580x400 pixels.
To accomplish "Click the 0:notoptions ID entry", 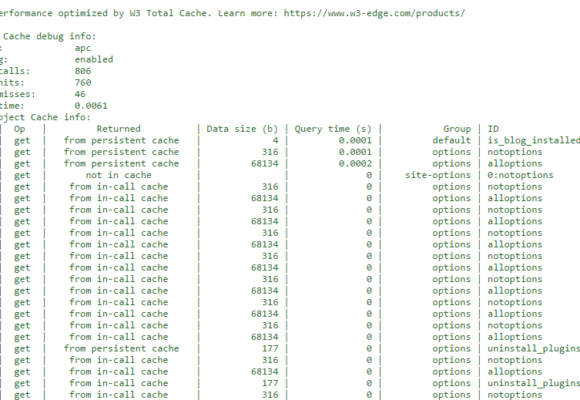I will pyautogui.click(x=520, y=175).
